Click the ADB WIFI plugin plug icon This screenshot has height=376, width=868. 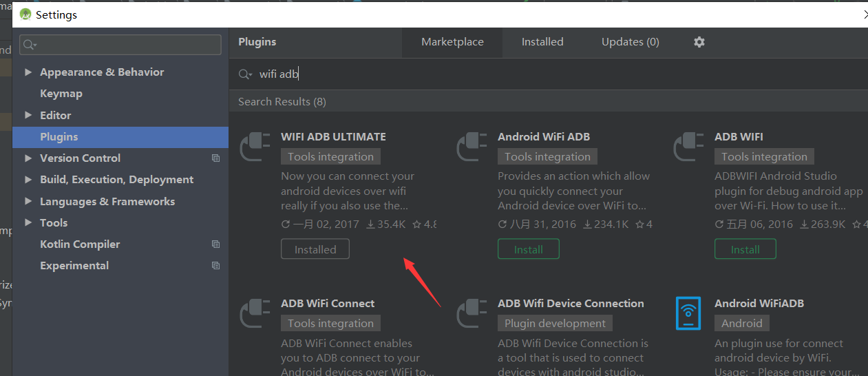pyautogui.click(x=688, y=147)
